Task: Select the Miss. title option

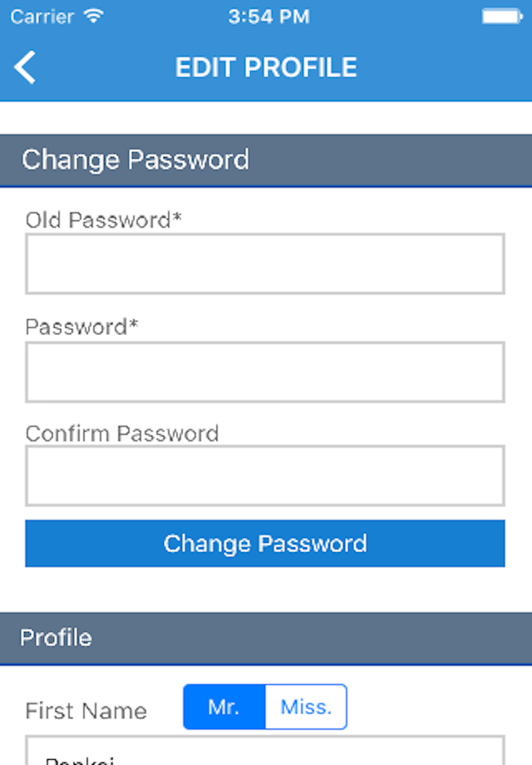Action: 305,707
